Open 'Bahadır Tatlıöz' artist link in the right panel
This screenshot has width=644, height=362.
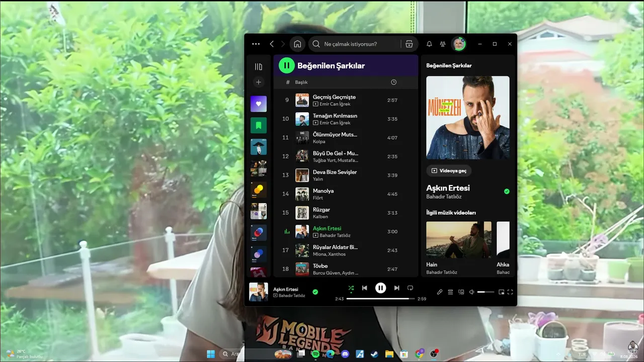444,197
